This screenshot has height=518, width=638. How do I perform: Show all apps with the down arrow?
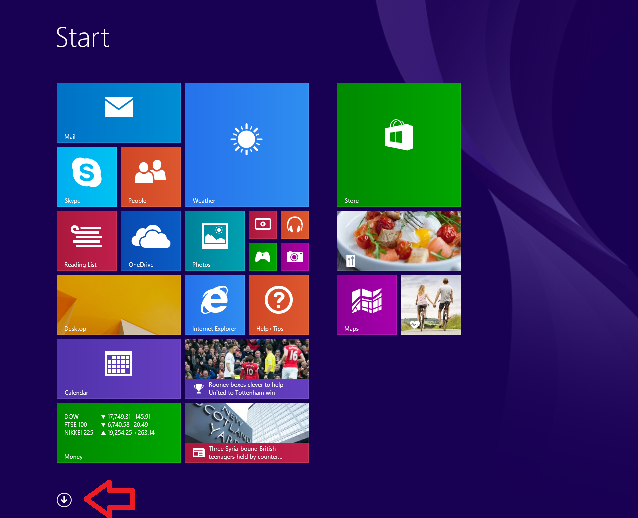[64, 500]
